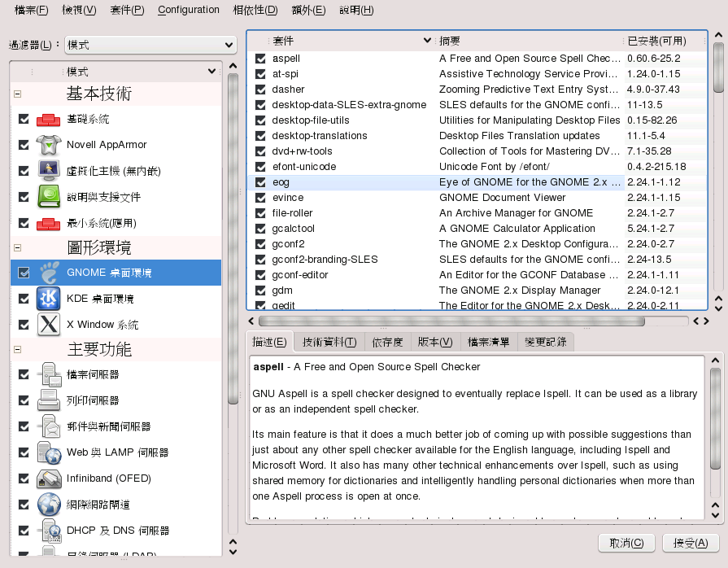Select the efont-unicode package row
This screenshot has height=568, width=728.
pos(477,167)
